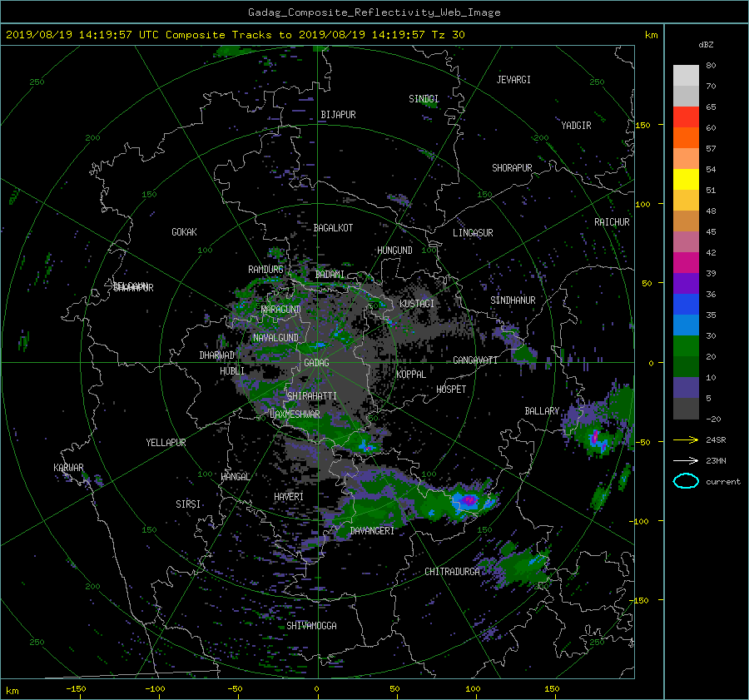Click the KUSTAGI city label
The width and height of the screenshot is (749, 700).
tap(417, 304)
